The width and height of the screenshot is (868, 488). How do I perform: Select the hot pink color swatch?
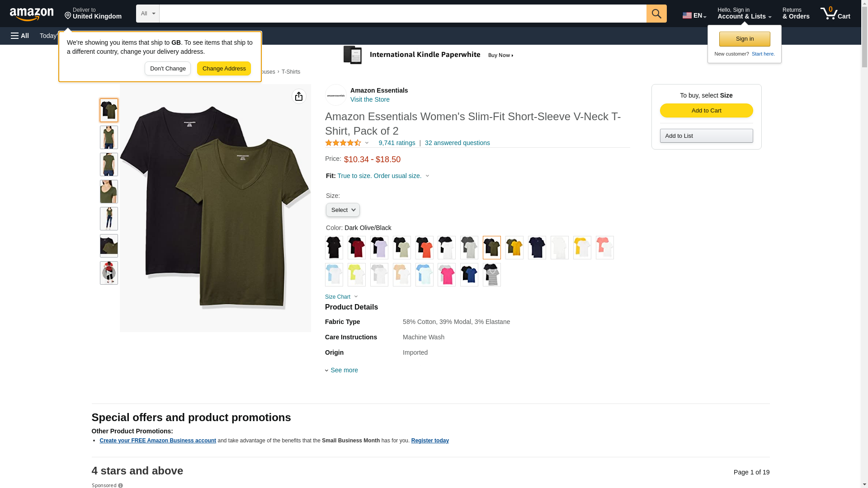coord(447,275)
